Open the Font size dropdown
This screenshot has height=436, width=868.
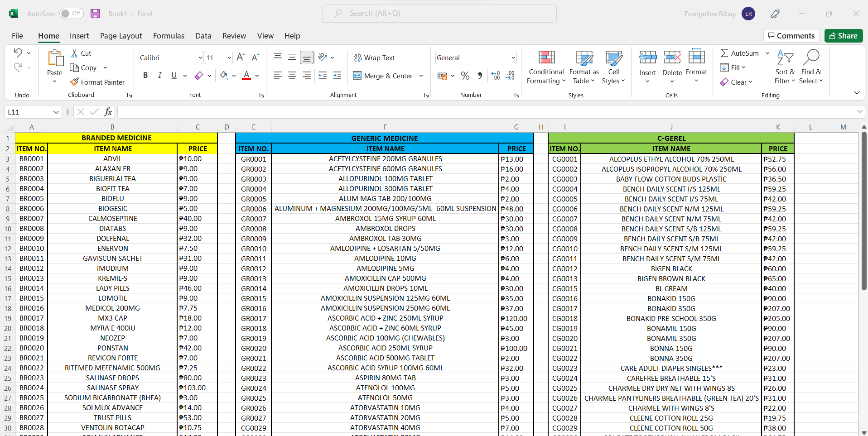(x=229, y=57)
